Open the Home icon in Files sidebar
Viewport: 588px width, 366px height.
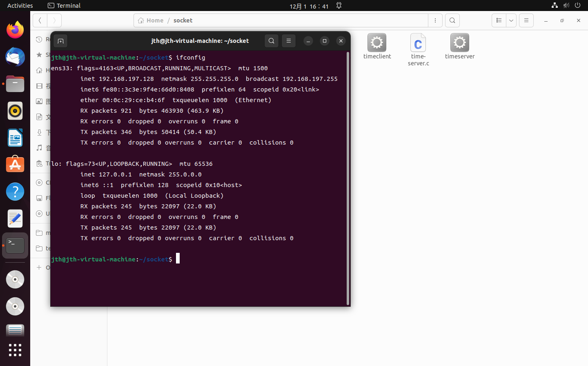click(x=39, y=70)
